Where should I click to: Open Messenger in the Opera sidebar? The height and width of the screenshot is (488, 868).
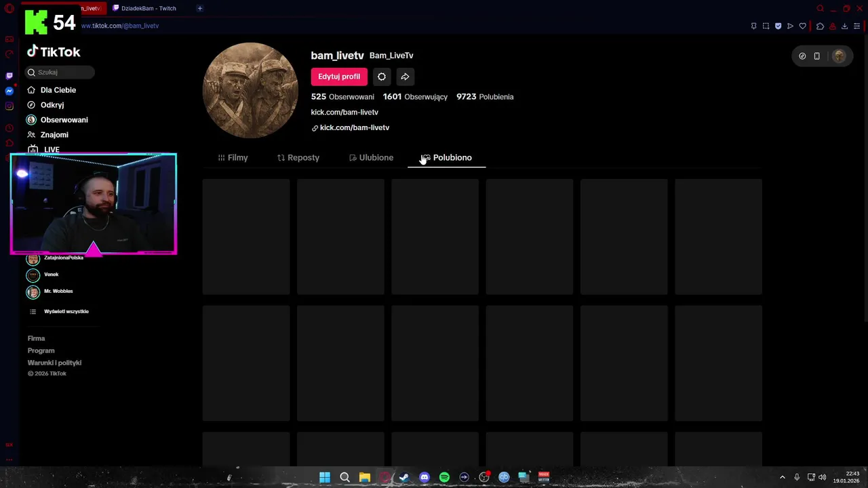[9, 91]
